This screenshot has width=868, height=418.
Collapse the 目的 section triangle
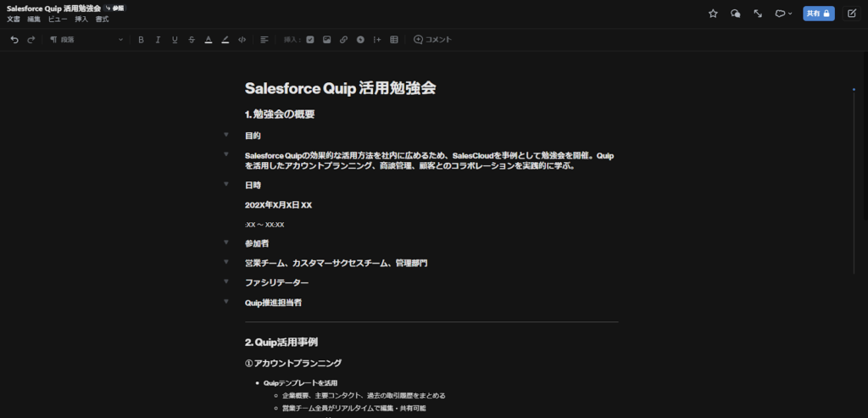225,135
